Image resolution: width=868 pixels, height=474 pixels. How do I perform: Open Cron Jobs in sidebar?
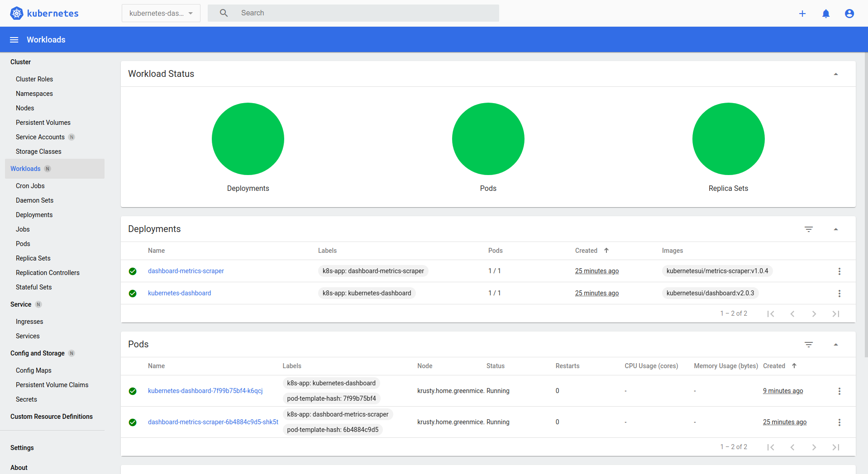[30, 186]
